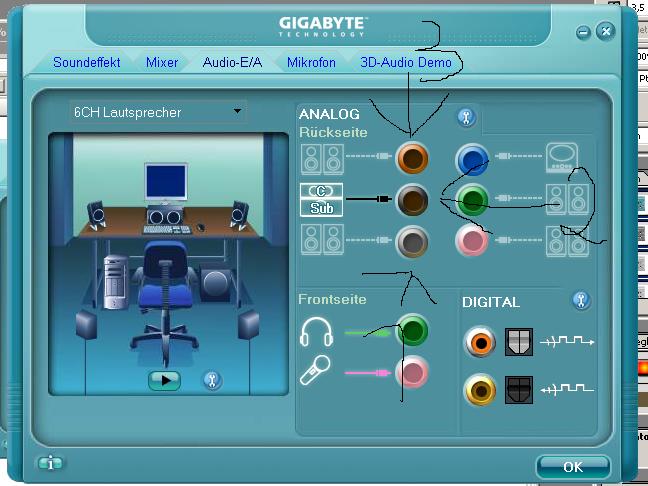
Task: Click the gray rear analog jack
Action: pos(412,242)
